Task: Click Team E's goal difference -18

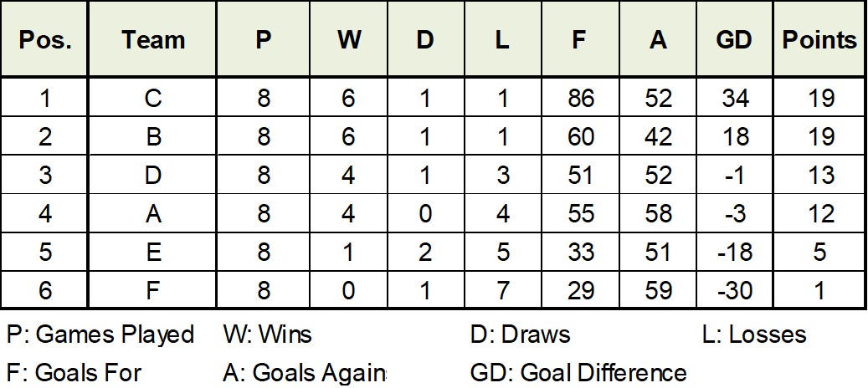Action: point(734,253)
